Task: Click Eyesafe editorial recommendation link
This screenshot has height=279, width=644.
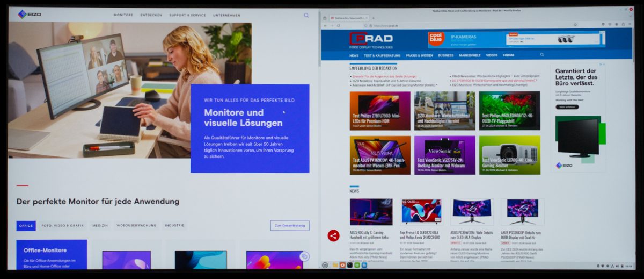Action: 384,76
